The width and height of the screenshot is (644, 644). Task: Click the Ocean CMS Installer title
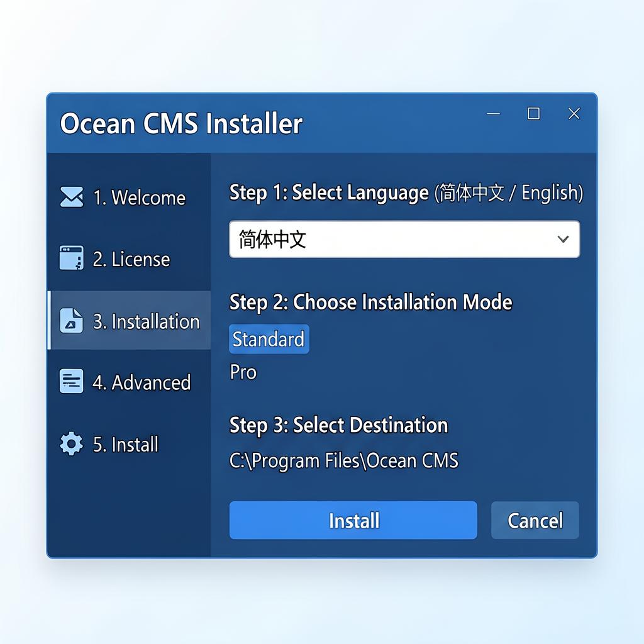click(182, 123)
